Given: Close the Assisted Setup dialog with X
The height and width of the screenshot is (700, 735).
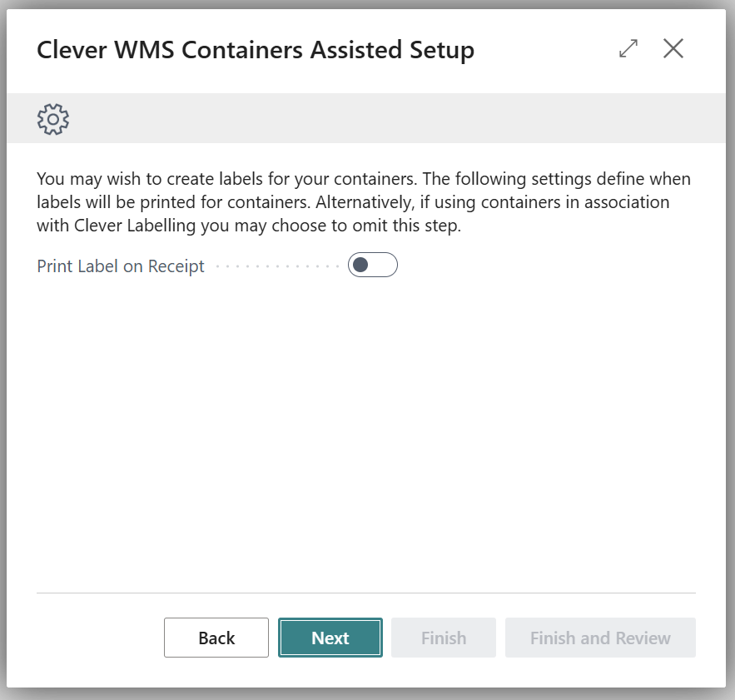Looking at the screenshot, I should coord(673,49).
